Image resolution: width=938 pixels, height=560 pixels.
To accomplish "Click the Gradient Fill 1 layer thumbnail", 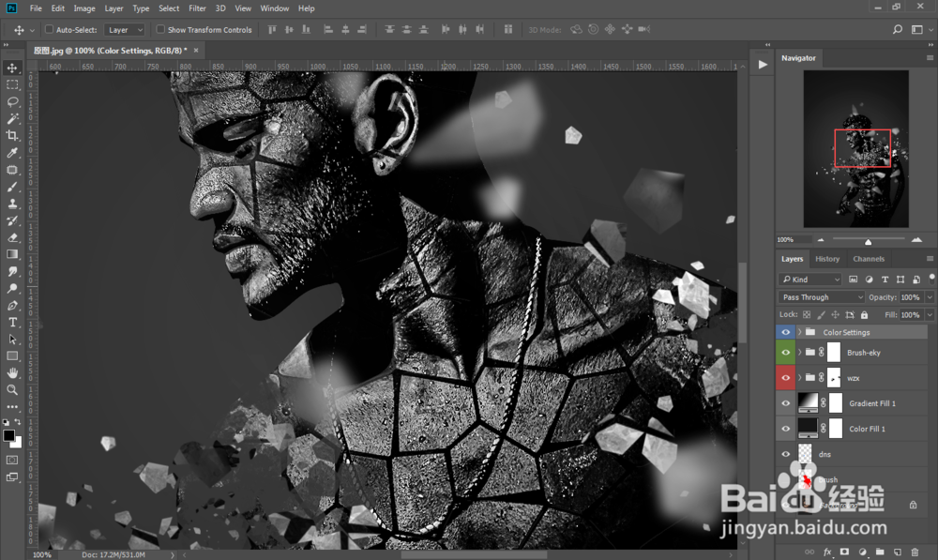I will click(808, 402).
